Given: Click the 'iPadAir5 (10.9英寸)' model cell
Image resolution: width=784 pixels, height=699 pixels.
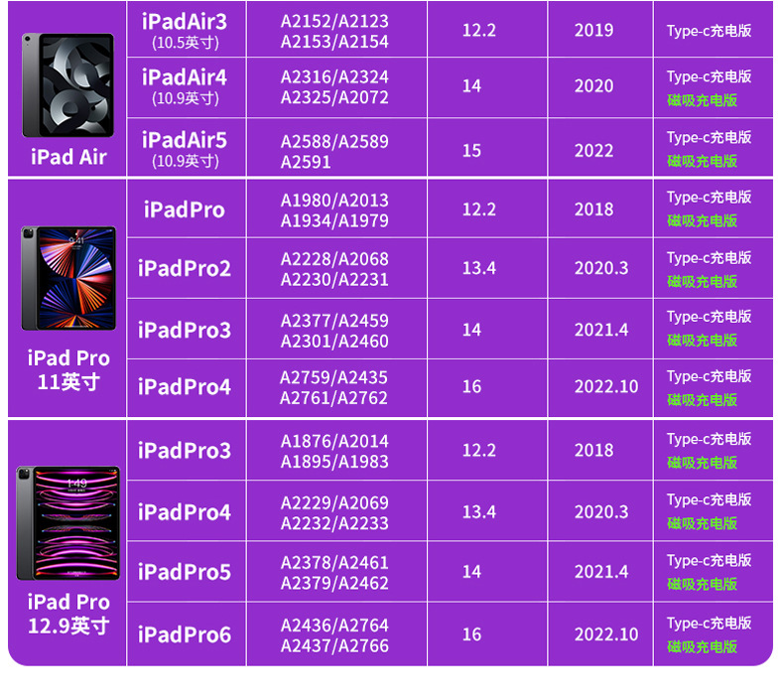Looking at the screenshot, I should click(185, 149).
